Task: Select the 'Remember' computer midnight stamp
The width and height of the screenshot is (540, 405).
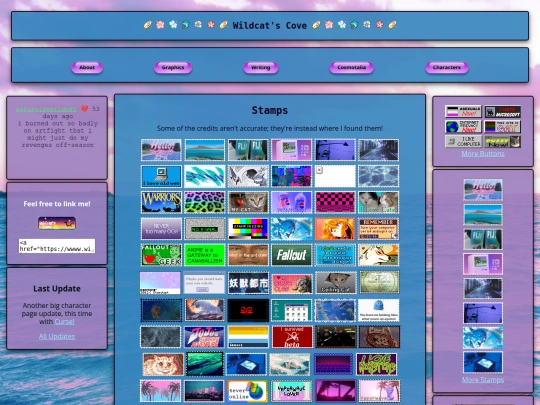Action: 378,229
